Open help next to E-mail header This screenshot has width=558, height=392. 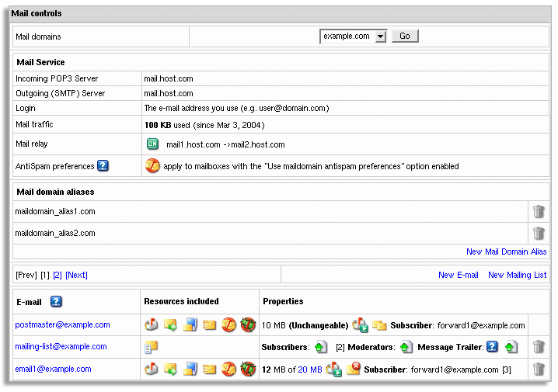[56, 301]
